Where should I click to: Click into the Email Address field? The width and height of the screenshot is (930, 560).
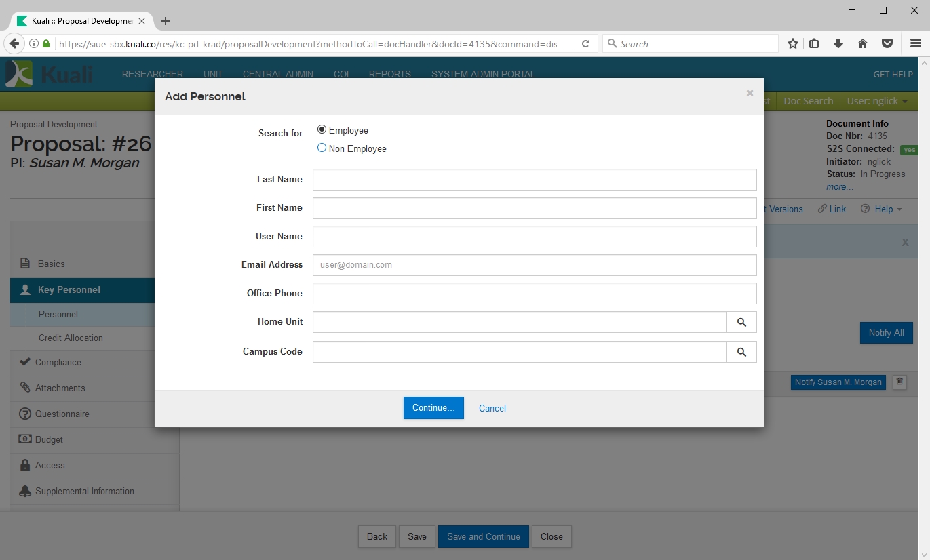[534, 265]
